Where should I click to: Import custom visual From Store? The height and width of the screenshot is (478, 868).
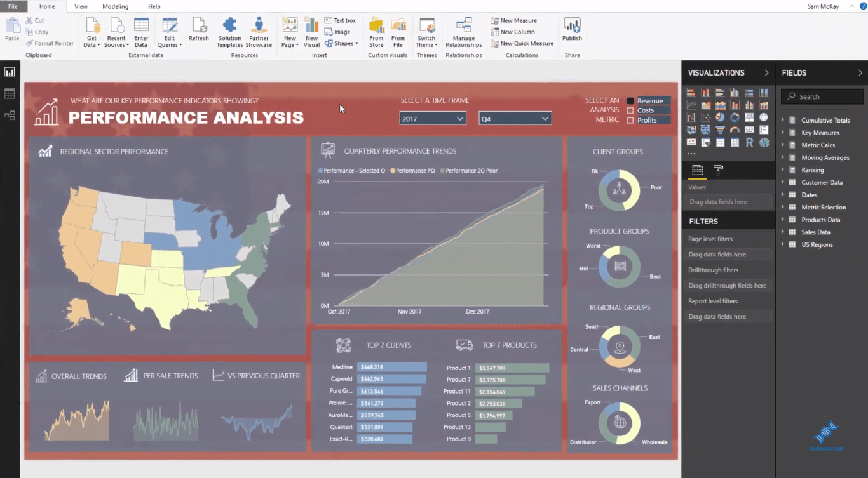click(376, 32)
